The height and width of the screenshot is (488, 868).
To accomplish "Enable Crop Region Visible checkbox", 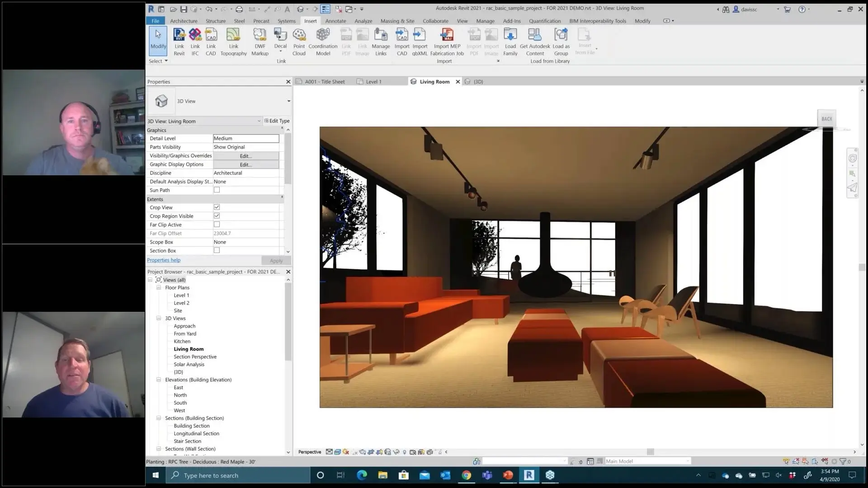I will (217, 216).
